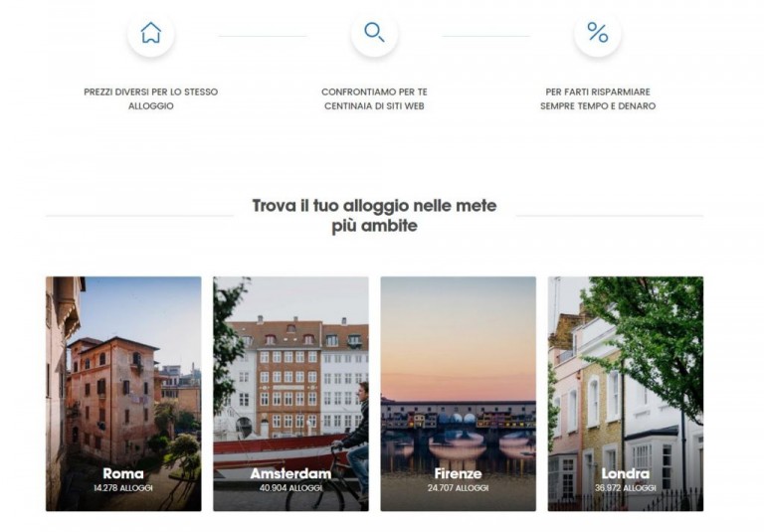Click 'Confrontiamo per te centinaia di siti web'
Screen dimensions: 764x532
pyautogui.click(x=374, y=98)
